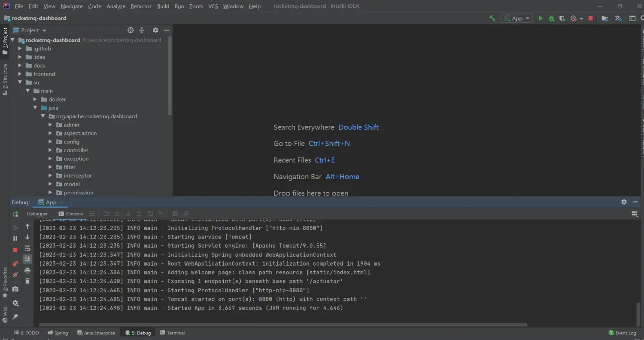Expand the .github folder

point(20,49)
